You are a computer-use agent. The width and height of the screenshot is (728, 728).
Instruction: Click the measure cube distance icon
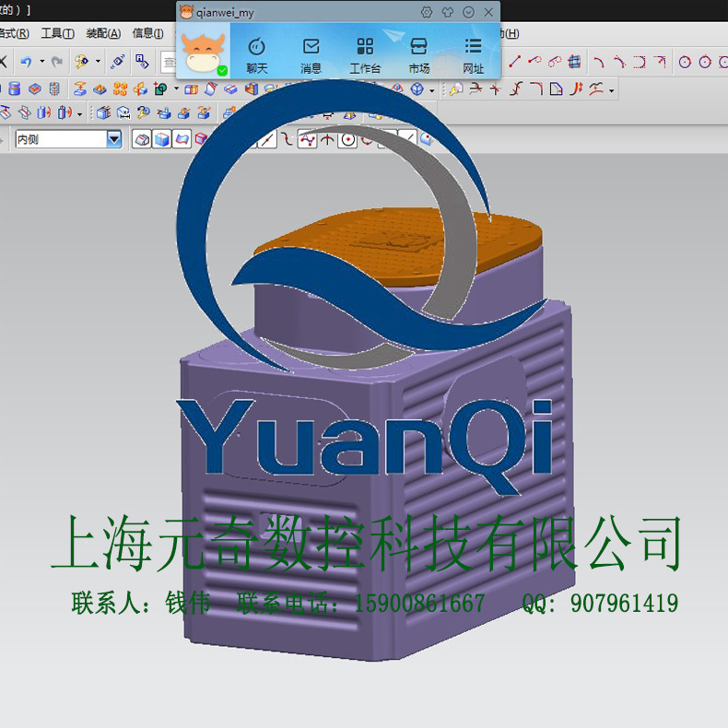point(123,112)
